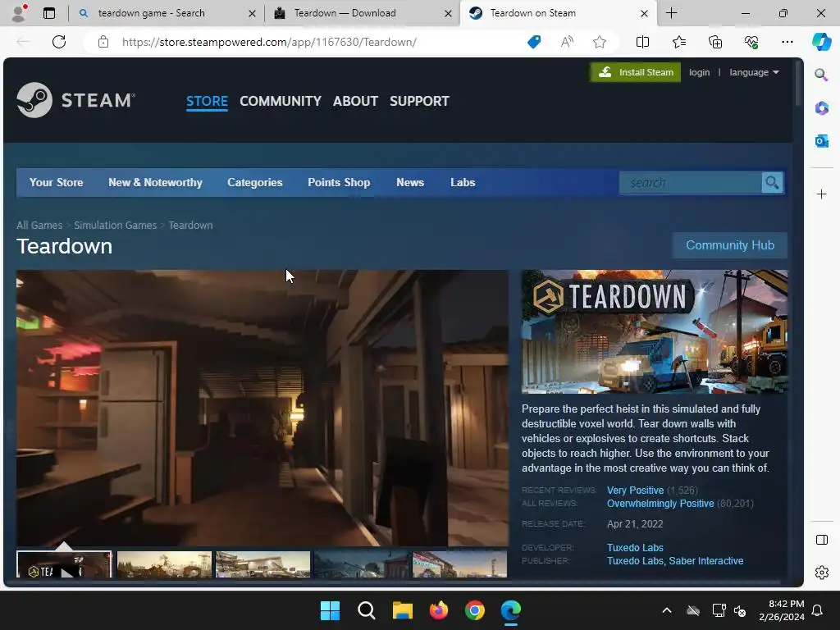Open the Points Shop tab

tap(339, 183)
